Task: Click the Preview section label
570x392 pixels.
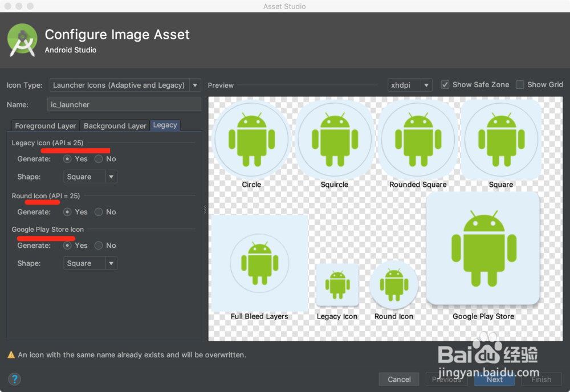Action: pyautogui.click(x=221, y=85)
